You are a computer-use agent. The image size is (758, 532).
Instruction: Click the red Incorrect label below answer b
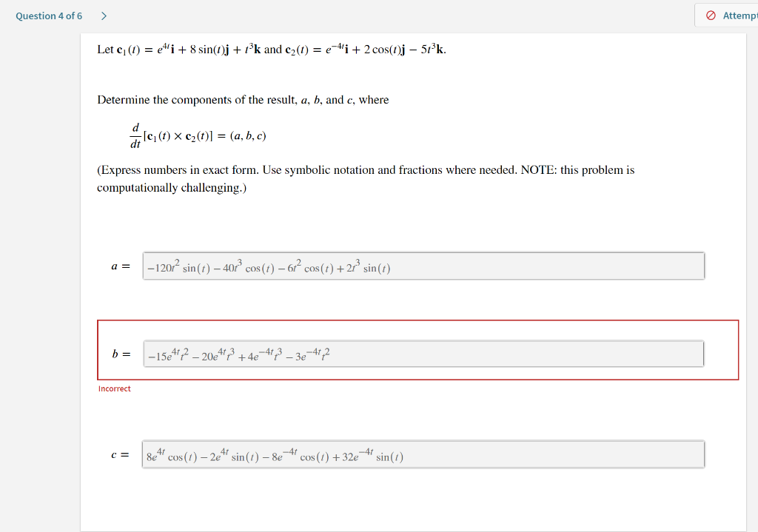[114, 388]
